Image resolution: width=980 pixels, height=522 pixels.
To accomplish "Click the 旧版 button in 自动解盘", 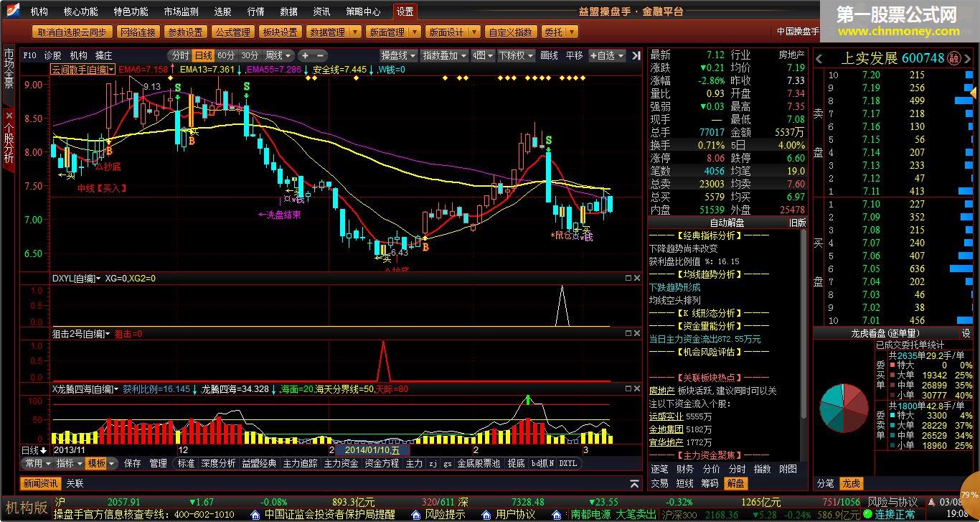I will tap(798, 223).
